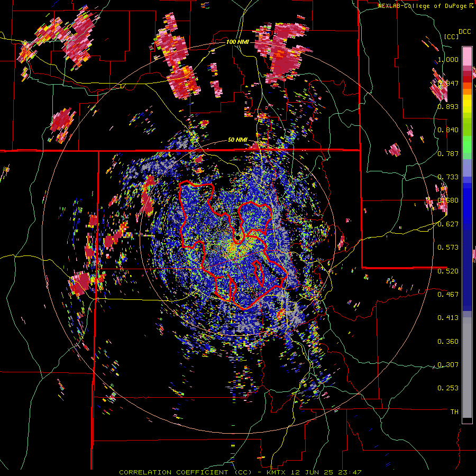Click the TH threshold label

454,412
